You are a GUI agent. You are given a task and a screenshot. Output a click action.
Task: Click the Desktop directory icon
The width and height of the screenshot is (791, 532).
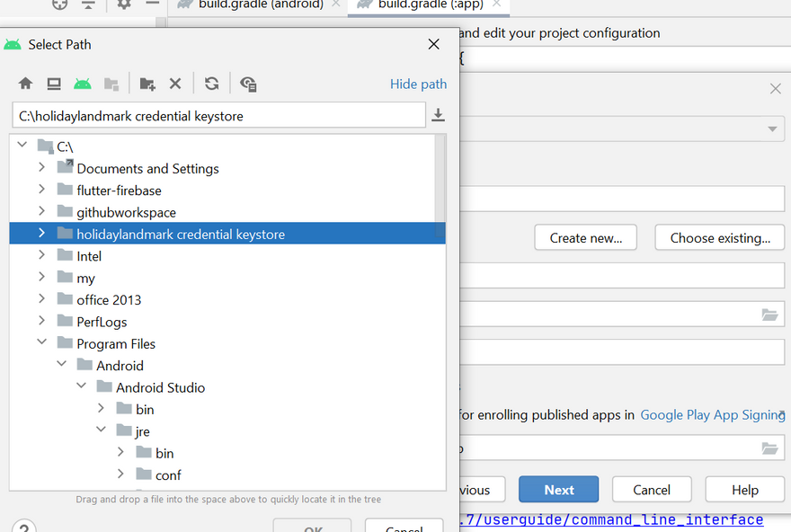pyautogui.click(x=54, y=84)
